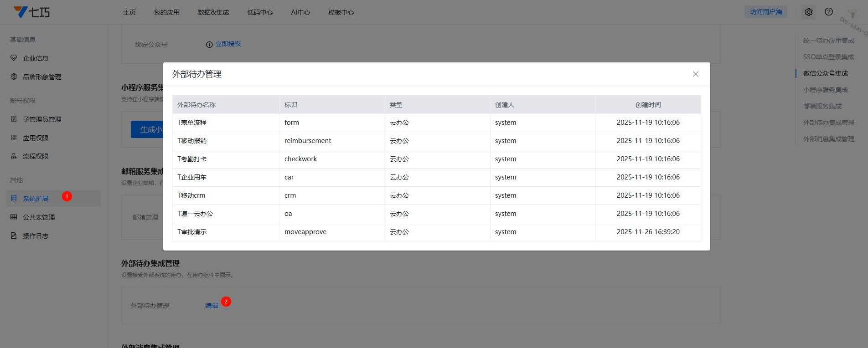Go to 低码中心 in the top navigation
The width and height of the screenshot is (868, 348).
pos(260,12)
